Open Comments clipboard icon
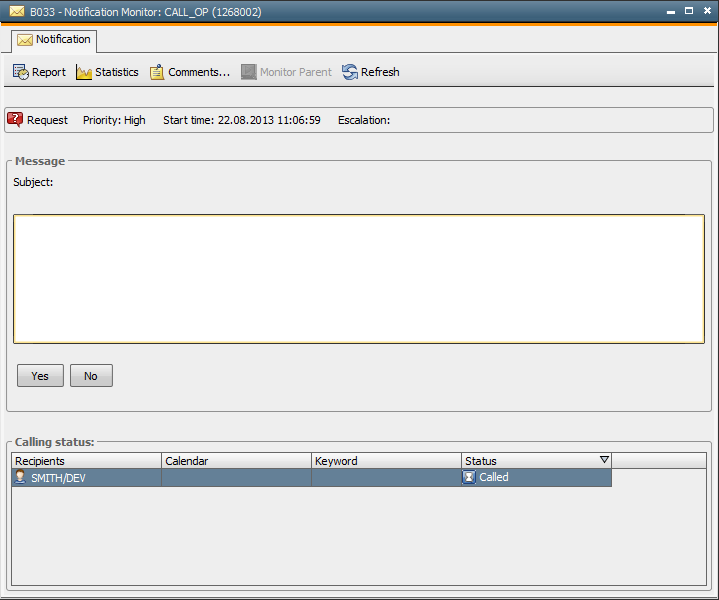The height and width of the screenshot is (600, 719). (x=157, y=72)
